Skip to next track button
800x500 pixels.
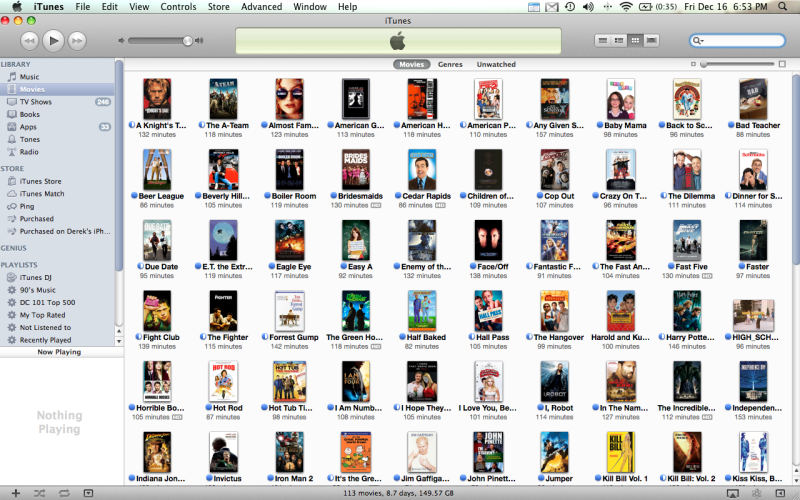coord(77,41)
